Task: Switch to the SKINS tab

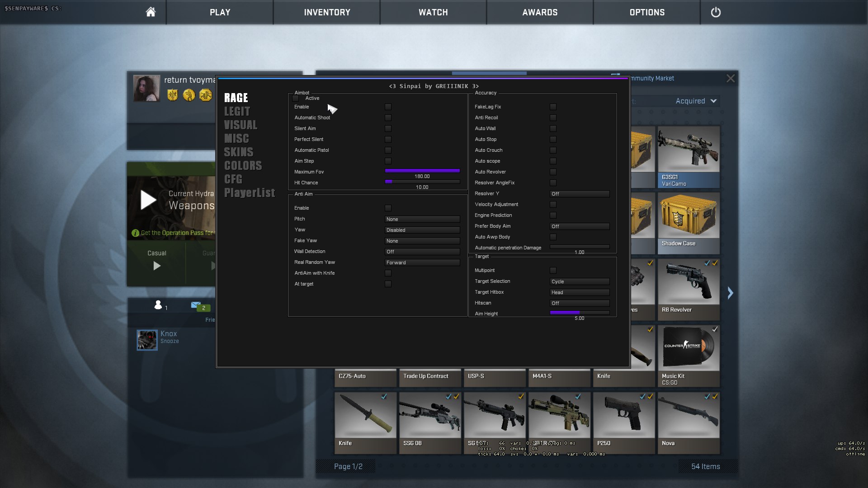Action: tap(239, 152)
